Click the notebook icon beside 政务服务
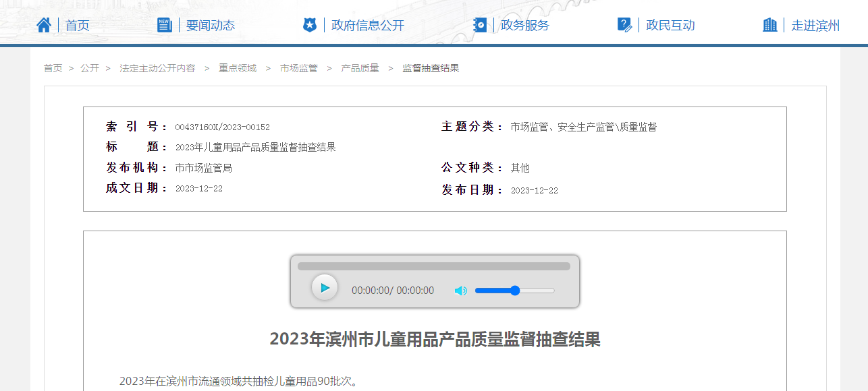This screenshot has width=868, height=391. pos(479,25)
